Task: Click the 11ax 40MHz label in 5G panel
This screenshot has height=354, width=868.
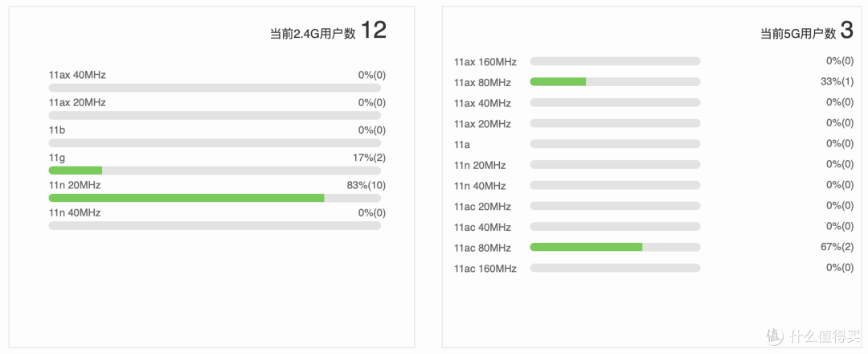Action: tap(482, 103)
